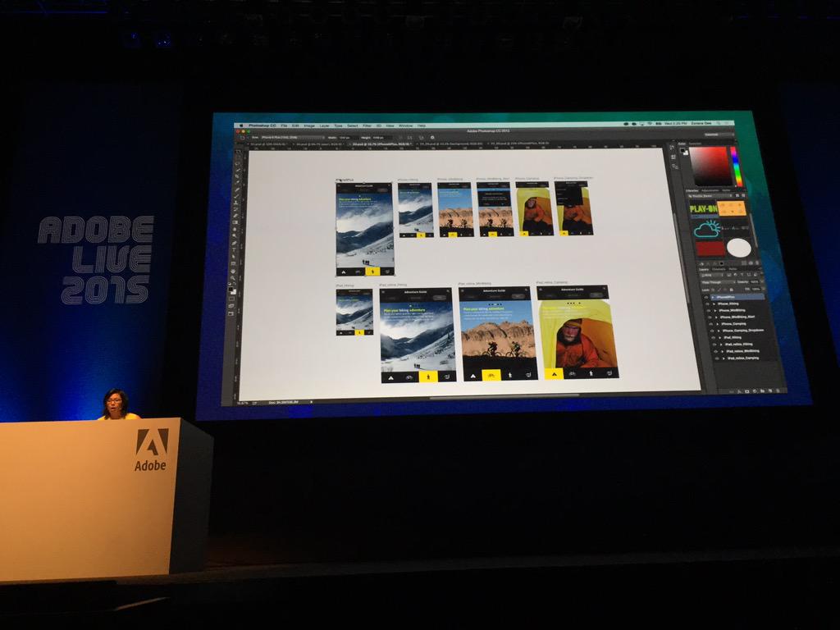Click the large iPhone6Plus hiking artboard

point(365,230)
